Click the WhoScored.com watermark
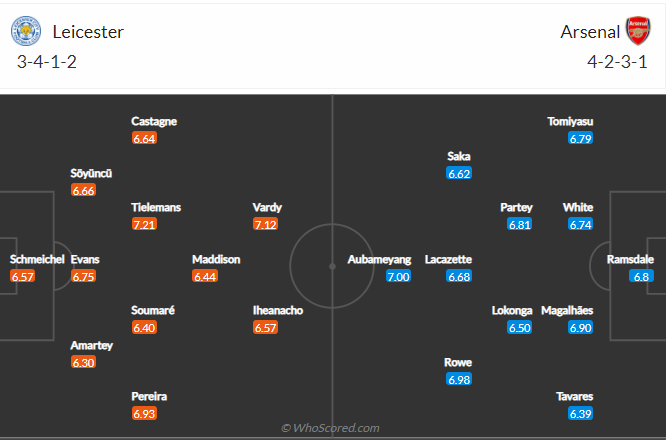Image resolution: width=669 pixels, height=440 pixels. pyautogui.click(x=330, y=428)
